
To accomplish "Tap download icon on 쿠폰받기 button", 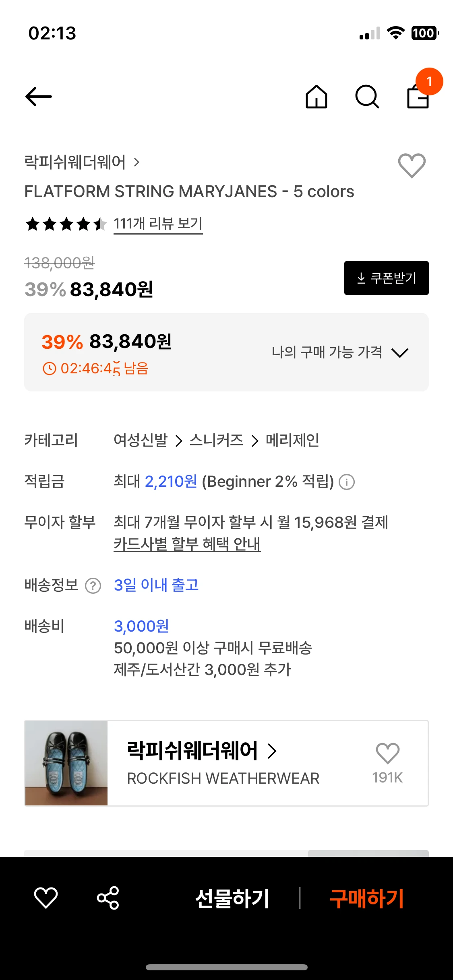I will pyautogui.click(x=361, y=278).
